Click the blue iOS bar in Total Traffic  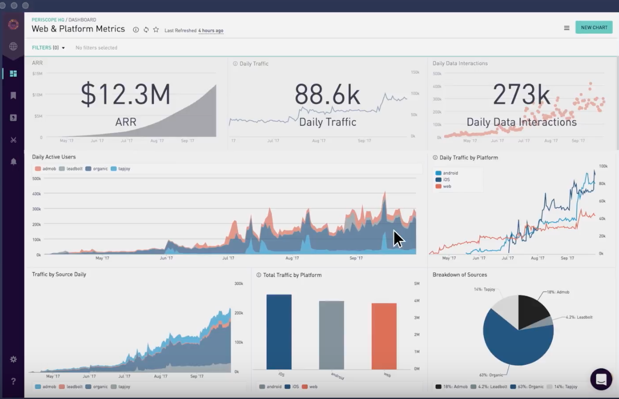point(279,332)
